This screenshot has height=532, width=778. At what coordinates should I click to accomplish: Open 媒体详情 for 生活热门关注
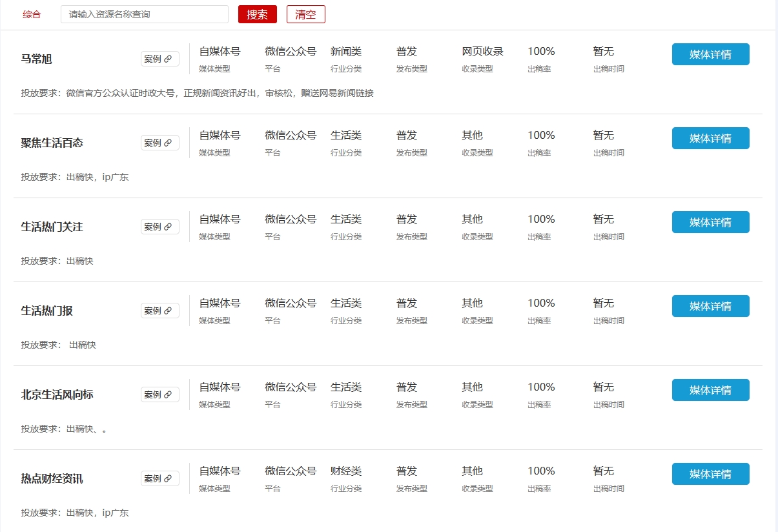710,222
